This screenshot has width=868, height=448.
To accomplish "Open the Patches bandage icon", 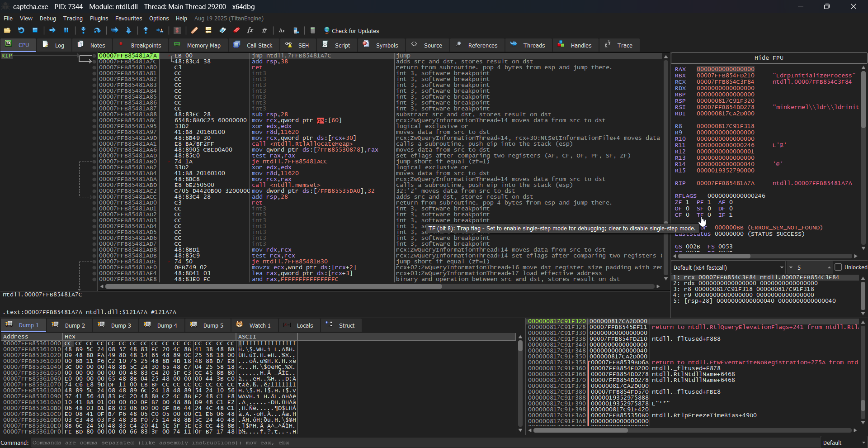I will pyautogui.click(x=194, y=30).
